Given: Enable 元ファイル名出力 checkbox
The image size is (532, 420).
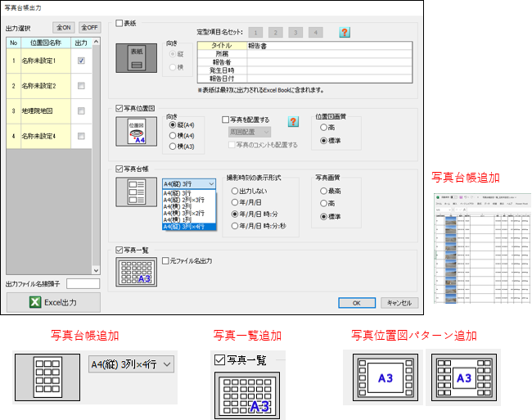Looking at the screenshot, I should coord(165,260).
